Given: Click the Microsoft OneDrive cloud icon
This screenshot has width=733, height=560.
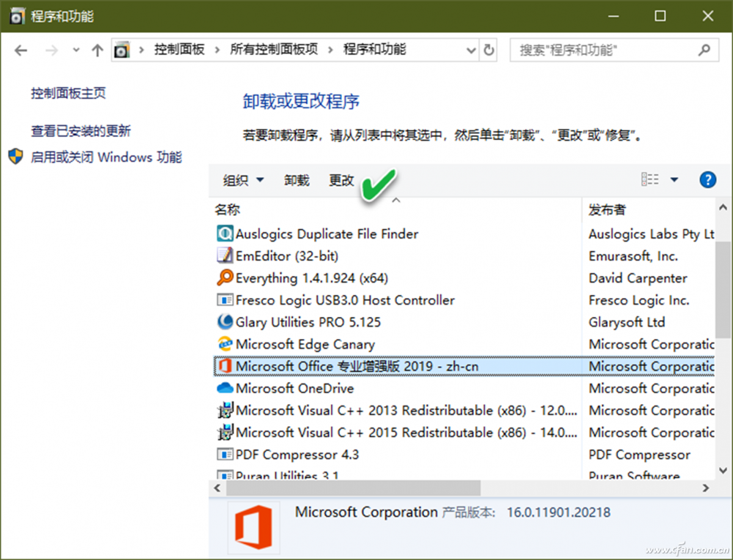Looking at the screenshot, I should [224, 388].
